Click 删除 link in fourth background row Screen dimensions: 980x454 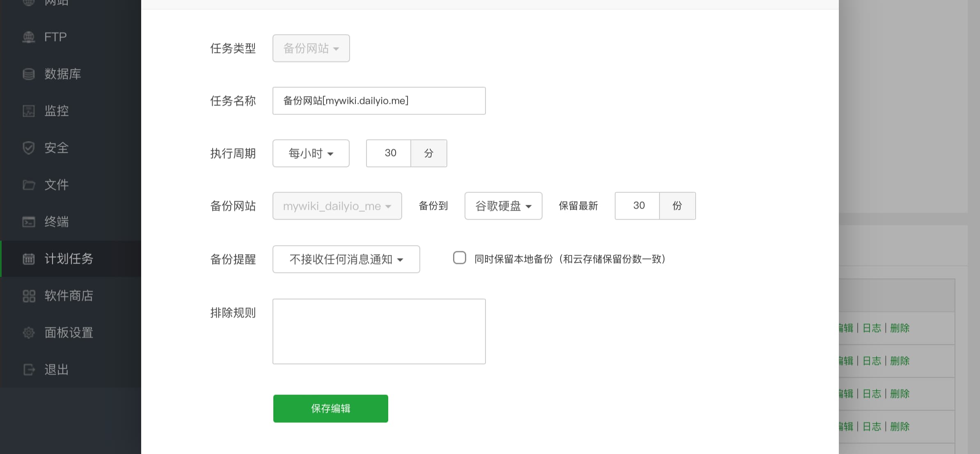click(x=900, y=427)
